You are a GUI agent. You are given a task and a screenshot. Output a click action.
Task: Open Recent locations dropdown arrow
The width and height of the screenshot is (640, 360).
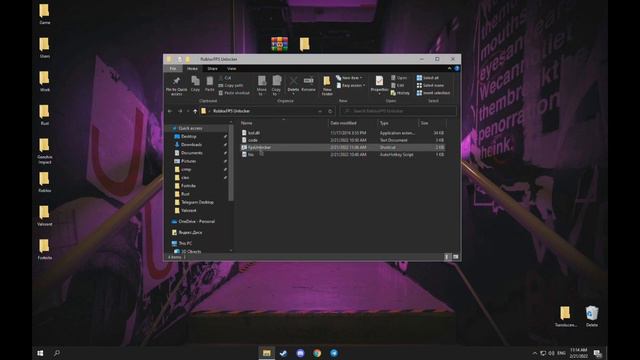(188, 111)
